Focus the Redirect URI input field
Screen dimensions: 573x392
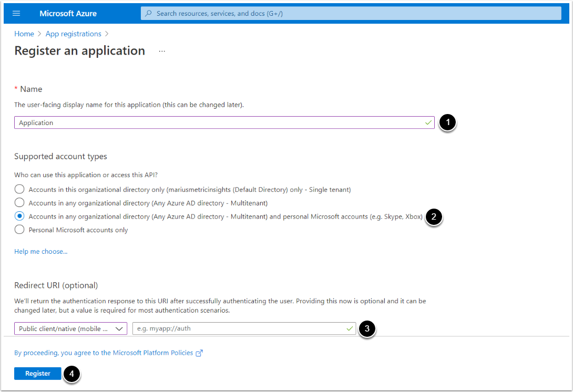click(239, 328)
